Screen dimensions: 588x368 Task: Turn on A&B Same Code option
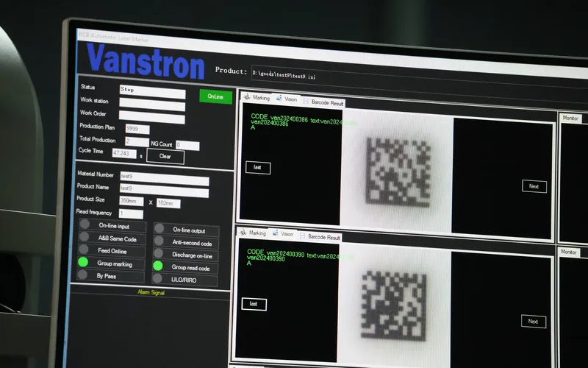(x=84, y=238)
